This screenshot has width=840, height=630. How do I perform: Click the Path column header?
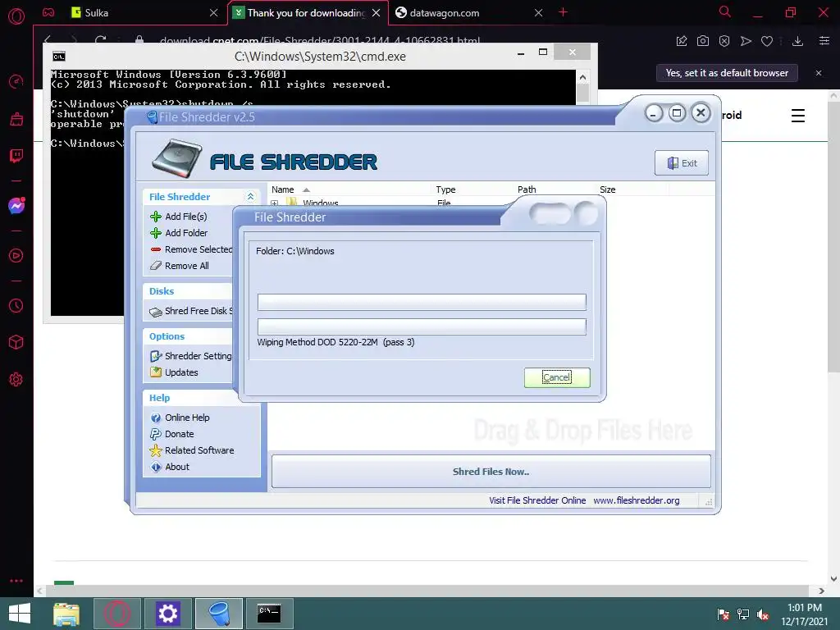pyautogui.click(x=527, y=189)
